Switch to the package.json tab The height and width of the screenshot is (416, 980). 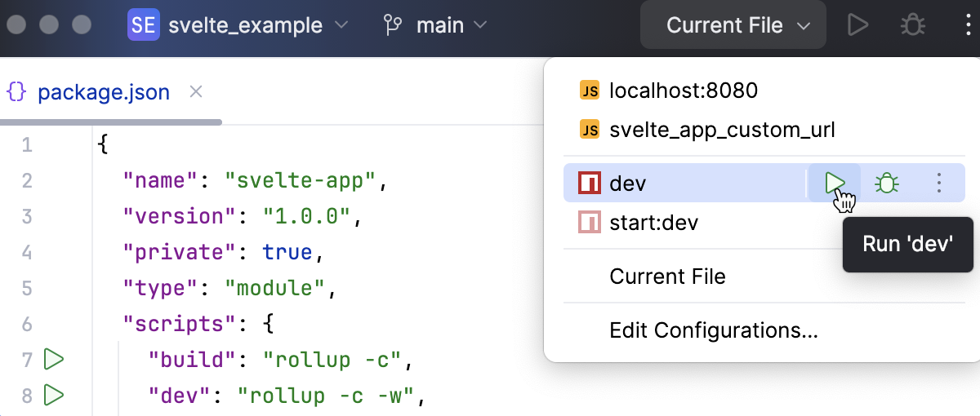[x=104, y=92]
